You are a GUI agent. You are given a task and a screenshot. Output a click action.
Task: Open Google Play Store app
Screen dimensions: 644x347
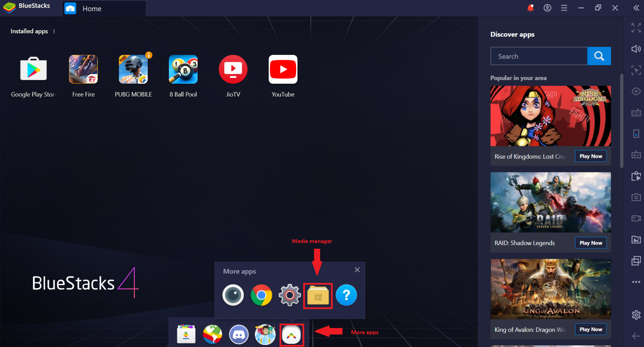[x=33, y=69]
